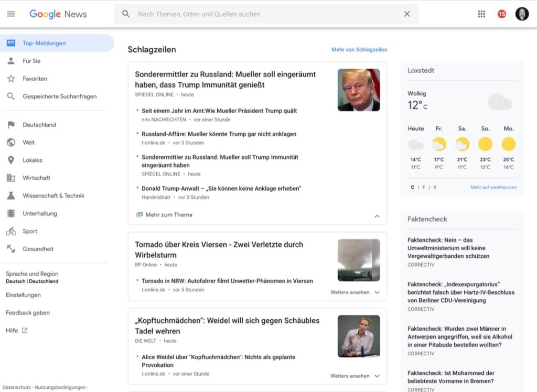Image resolution: width=537 pixels, height=392 pixels.
Task: Switch temperature unit to Fahrenheit
Action: click(x=424, y=187)
